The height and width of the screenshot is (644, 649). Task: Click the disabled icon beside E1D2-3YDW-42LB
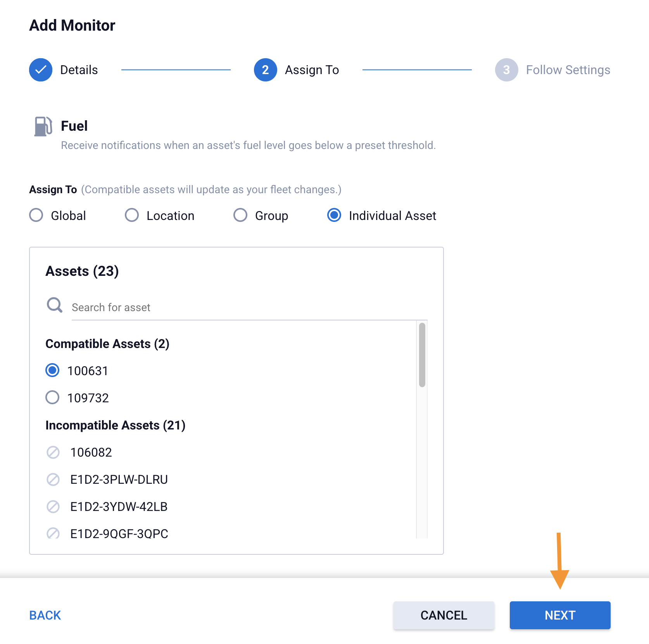(x=53, y=507)
